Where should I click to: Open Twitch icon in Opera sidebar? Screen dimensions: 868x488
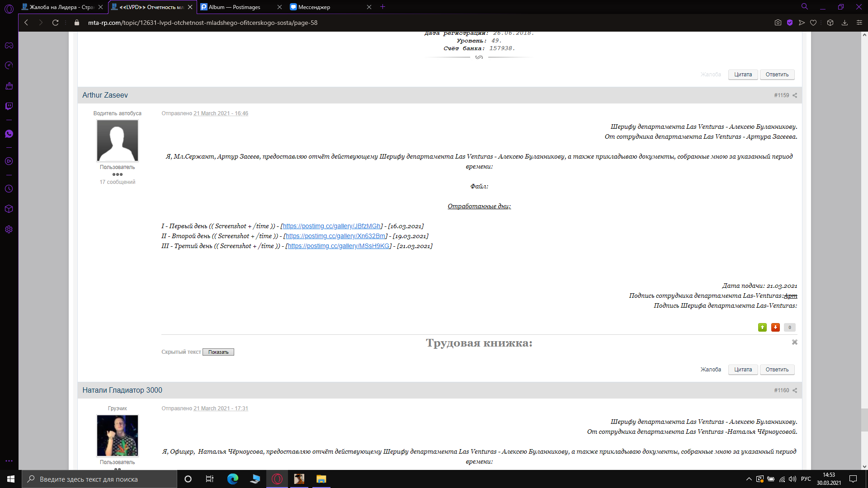pyautogui.click(x=9, y=106)
